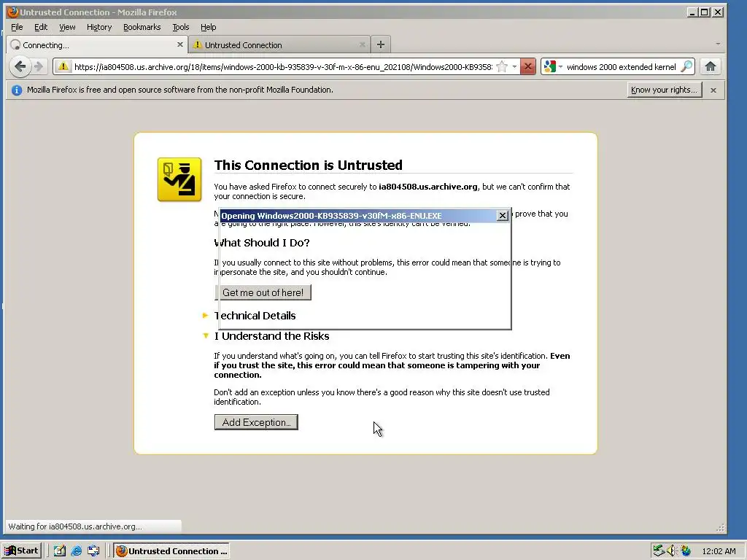Viewport: 747px width, 560px height.
Task: Expand the Technical Details section
Action: 205,315
